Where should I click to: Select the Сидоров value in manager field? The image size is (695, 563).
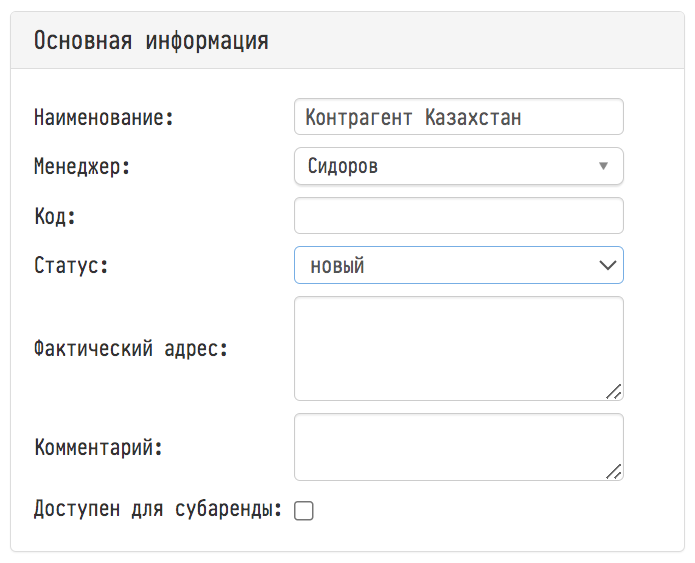click(x=343, y=166)
